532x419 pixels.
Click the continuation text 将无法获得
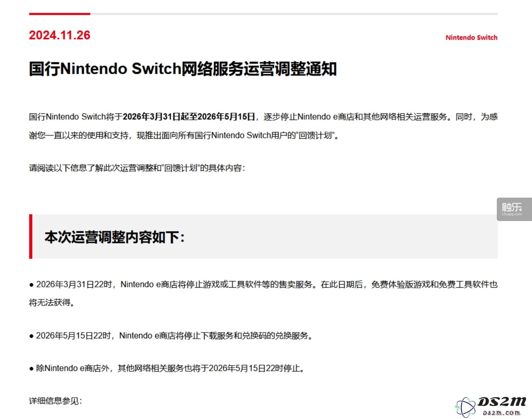tap(52, 303)
